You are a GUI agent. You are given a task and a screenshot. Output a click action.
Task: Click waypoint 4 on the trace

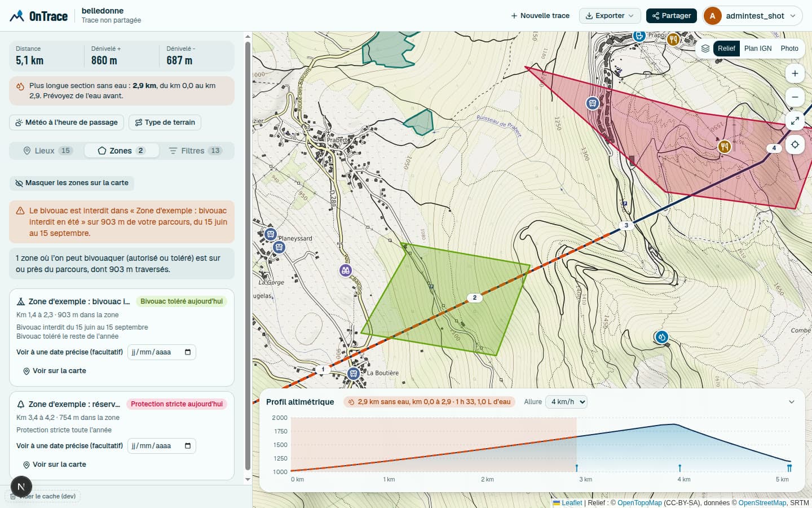pos(774,148)
